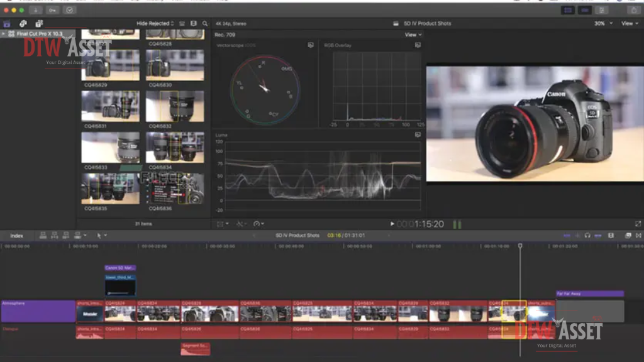Image resolution: width=644 pixels, height=362 pixels.
Task: Open timeline clip appearance filmstrip button
Action: click(611, 236)
